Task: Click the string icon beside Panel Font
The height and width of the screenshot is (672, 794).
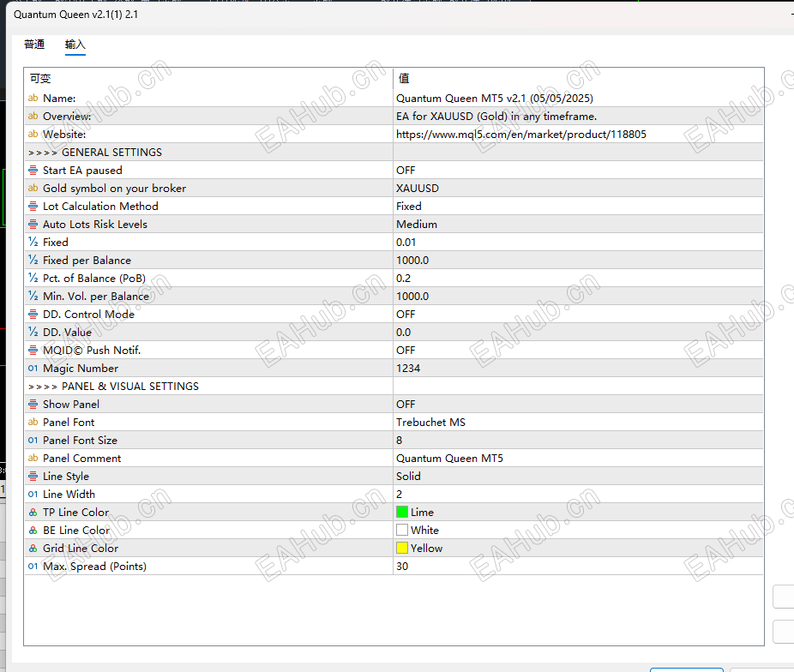Action: pyautogui.click(x=33, y=422)
